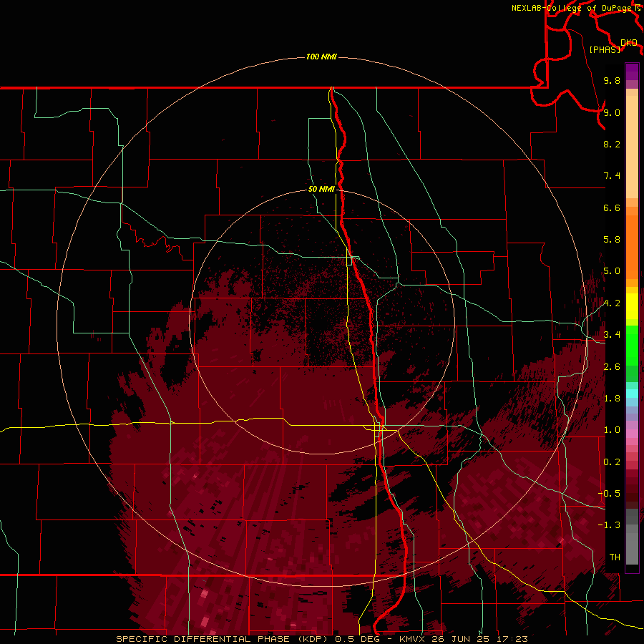
Task: Click the 4.2 scale value
Action: (x=612, y=303)
